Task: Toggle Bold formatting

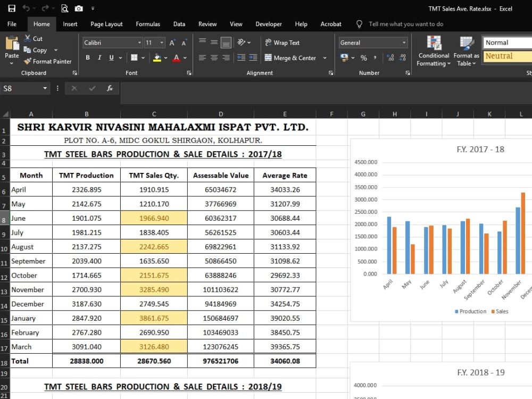Action: [88, 57]
